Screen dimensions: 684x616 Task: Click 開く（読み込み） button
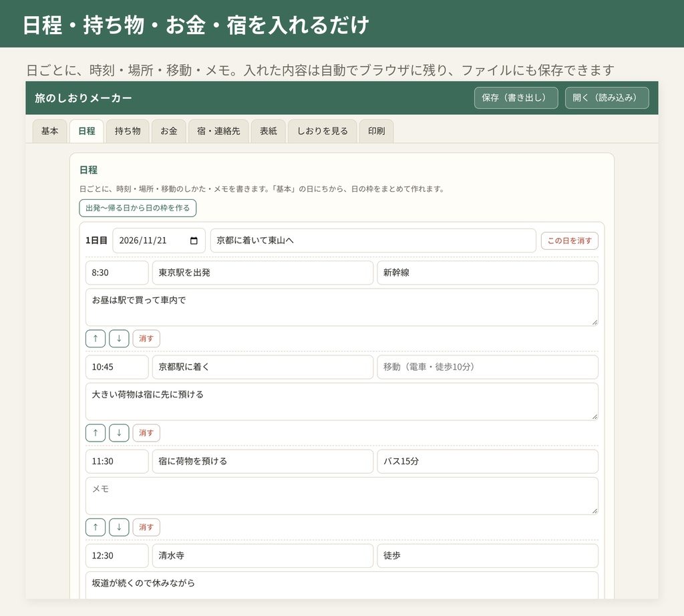[x=607, y=98]
